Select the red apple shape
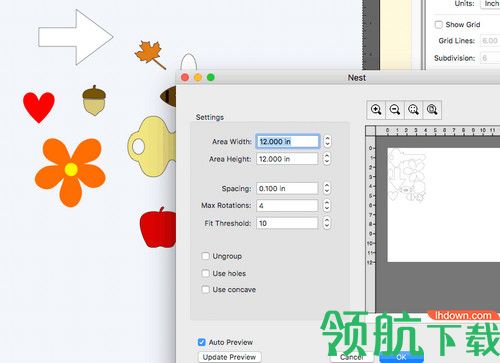 pos(158,228)
